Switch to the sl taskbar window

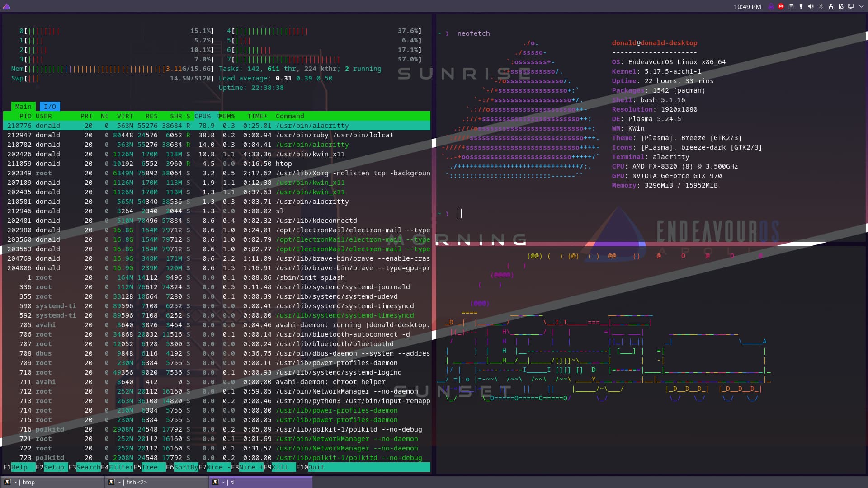[260, 482]
